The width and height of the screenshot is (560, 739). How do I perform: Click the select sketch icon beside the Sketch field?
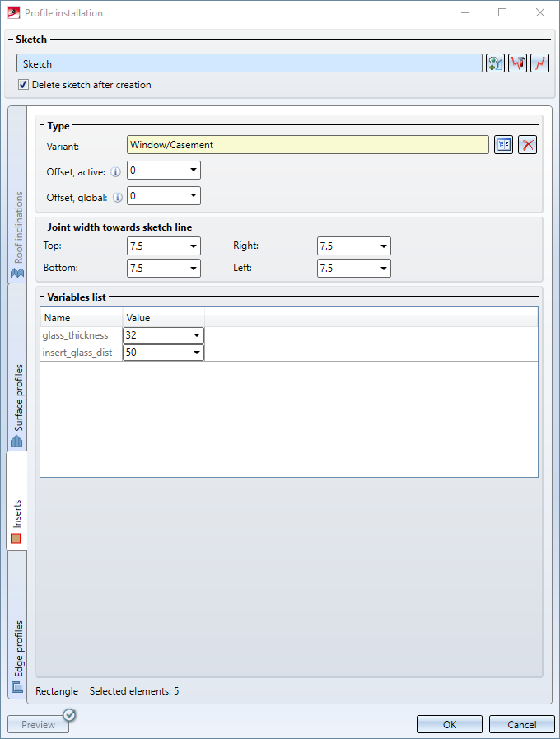pyautogui.click(x=495, y=63)
